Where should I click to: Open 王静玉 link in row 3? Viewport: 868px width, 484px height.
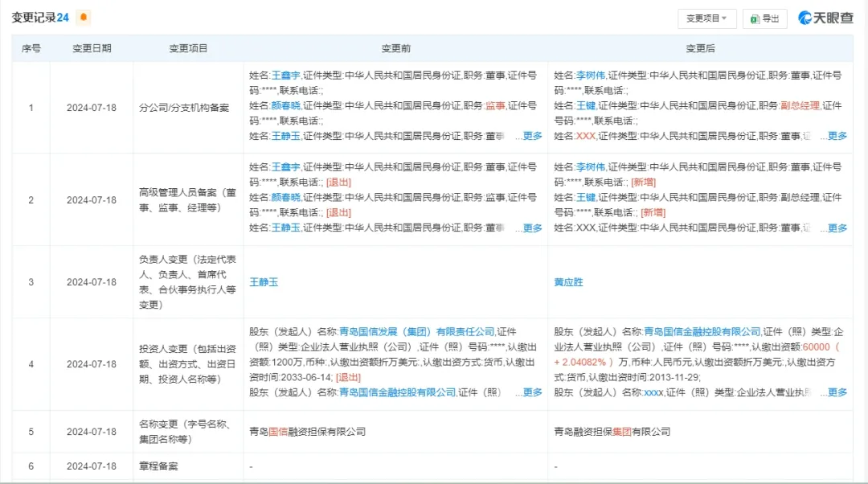[264, 282]
